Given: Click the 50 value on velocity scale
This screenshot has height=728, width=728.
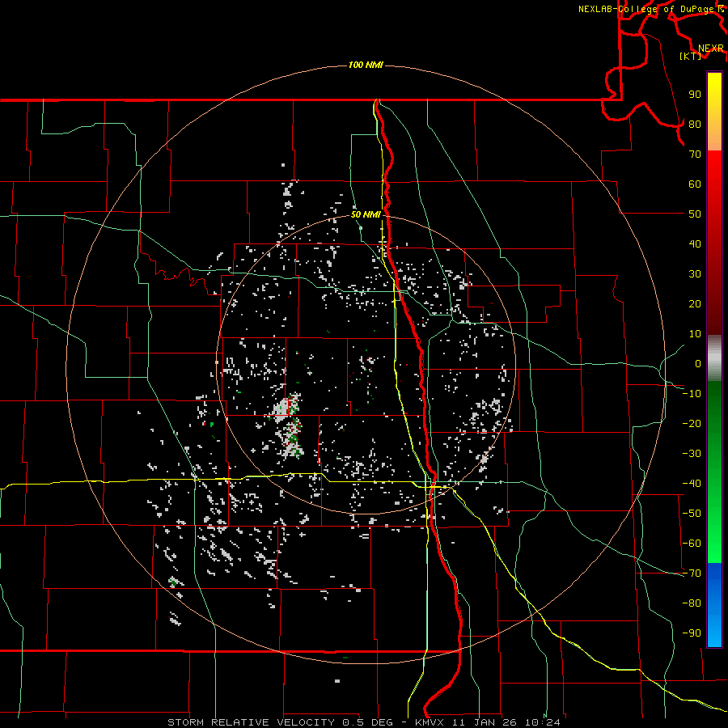Looking at the screenshot, I should [695, 214].
